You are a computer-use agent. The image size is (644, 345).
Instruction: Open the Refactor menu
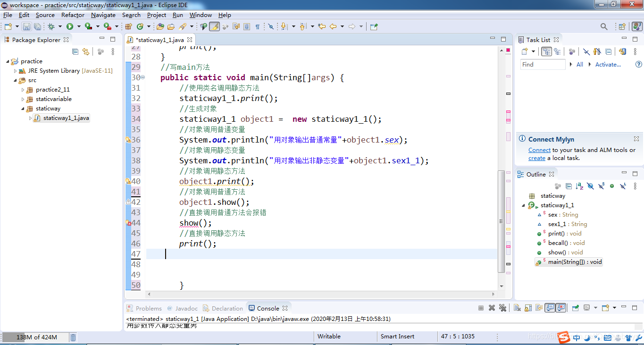(73, 15)
